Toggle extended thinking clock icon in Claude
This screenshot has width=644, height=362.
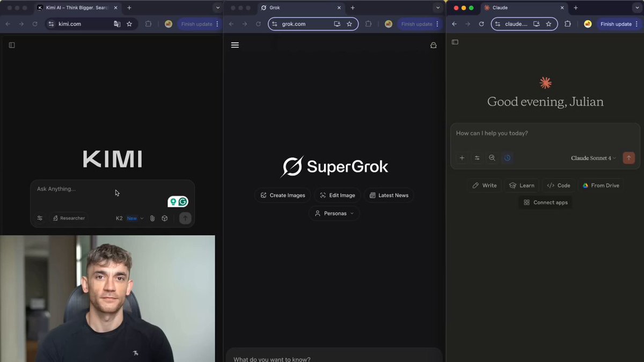coord(507,158)
